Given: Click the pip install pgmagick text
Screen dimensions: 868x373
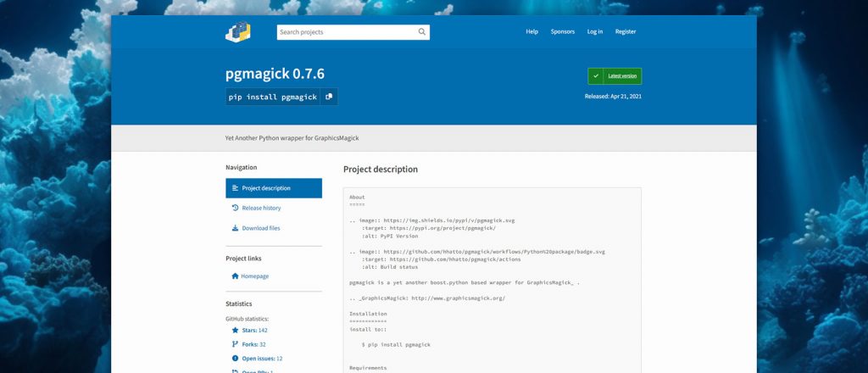Looking at the screenshot, I should [273, 97].
